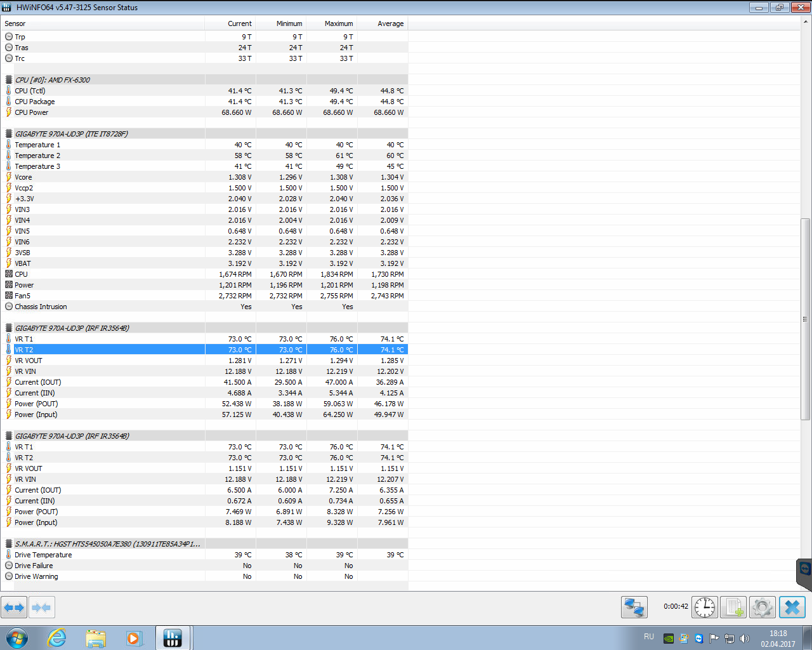Click the chip icon beside GIGABYTE 970A-UD3P (ITE IT8728F)
The height and width of the screenshot is (650, 812).
(x=9, y=134)
